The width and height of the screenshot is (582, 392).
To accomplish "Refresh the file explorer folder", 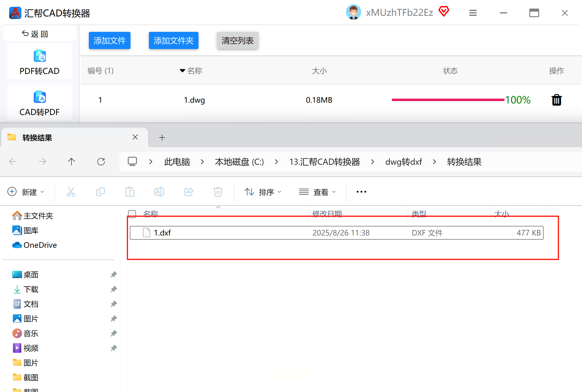I will click(x=101, y=162).
